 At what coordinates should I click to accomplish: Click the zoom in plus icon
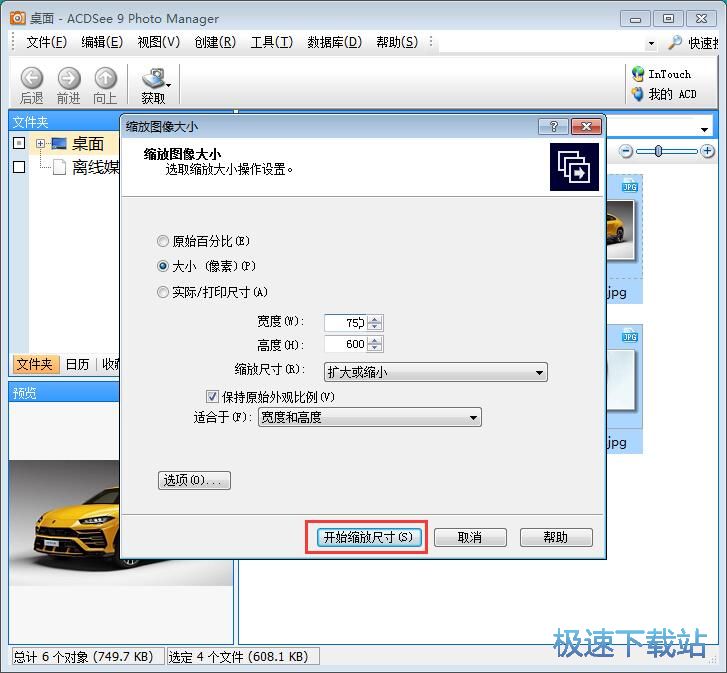tap(708, 151)
